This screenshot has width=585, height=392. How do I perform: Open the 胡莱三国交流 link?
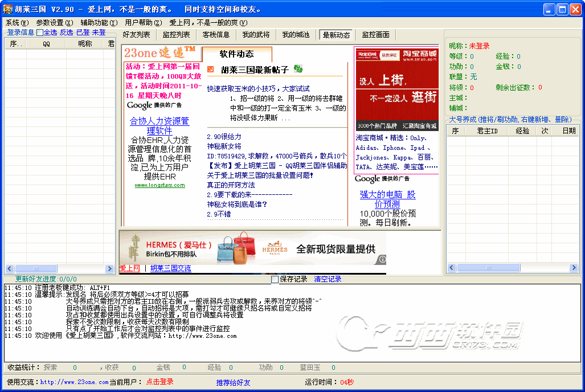tap(170, 268)
